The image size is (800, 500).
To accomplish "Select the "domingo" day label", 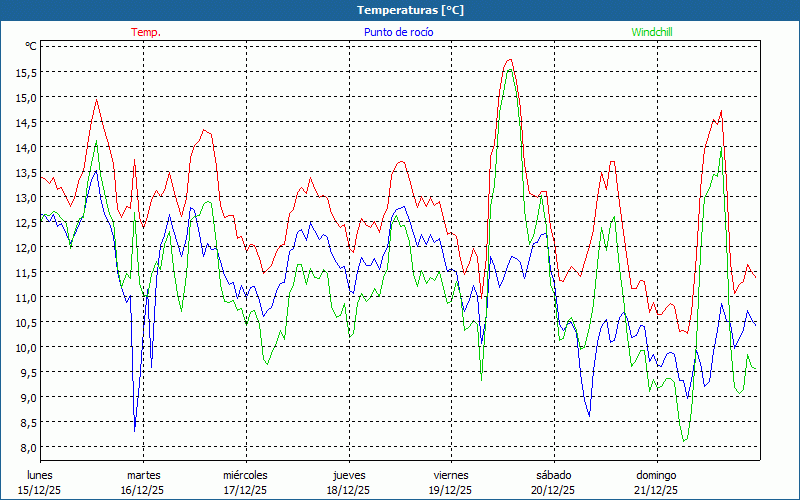I will pos(656,475).
